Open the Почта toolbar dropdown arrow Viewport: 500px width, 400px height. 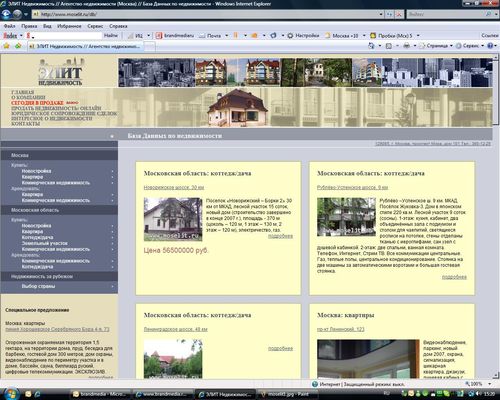point(226,35)
